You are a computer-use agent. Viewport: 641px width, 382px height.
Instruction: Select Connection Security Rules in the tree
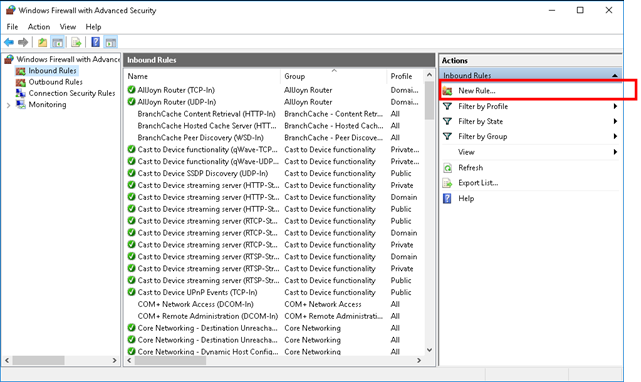click(72, 93)
